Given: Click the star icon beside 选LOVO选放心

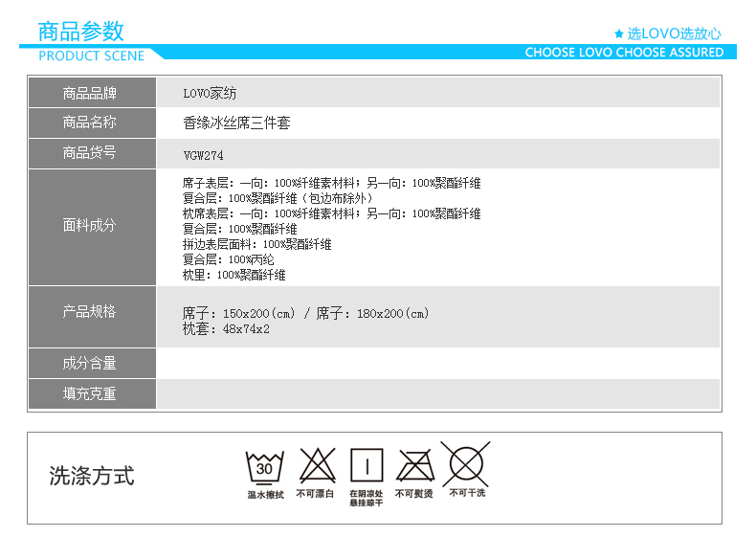Looking at the screenshot, I should [x=619, y=34].
